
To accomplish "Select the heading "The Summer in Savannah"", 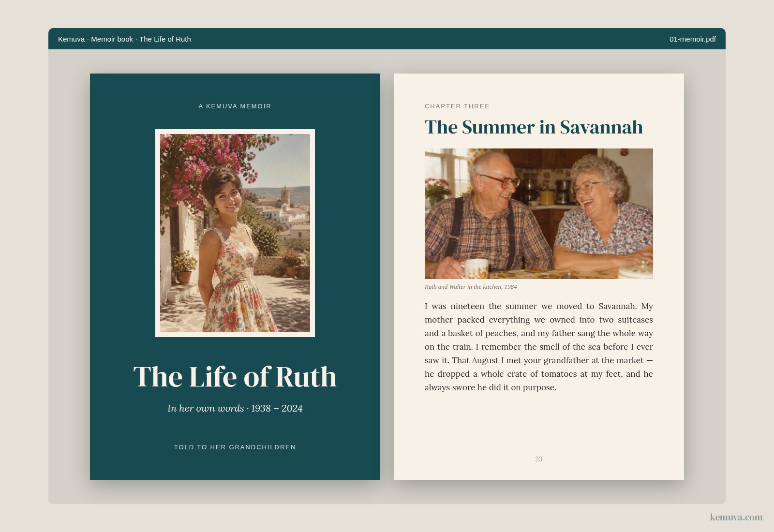I will pyautogui.click(x=534, y=127).
